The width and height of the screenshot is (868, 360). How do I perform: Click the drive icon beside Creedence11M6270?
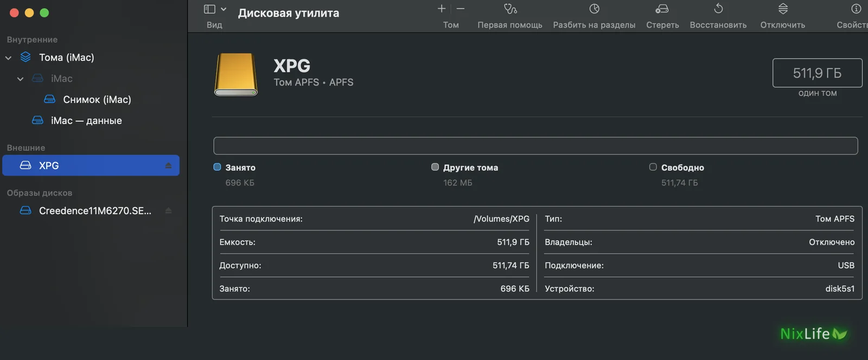pos(25,210)
